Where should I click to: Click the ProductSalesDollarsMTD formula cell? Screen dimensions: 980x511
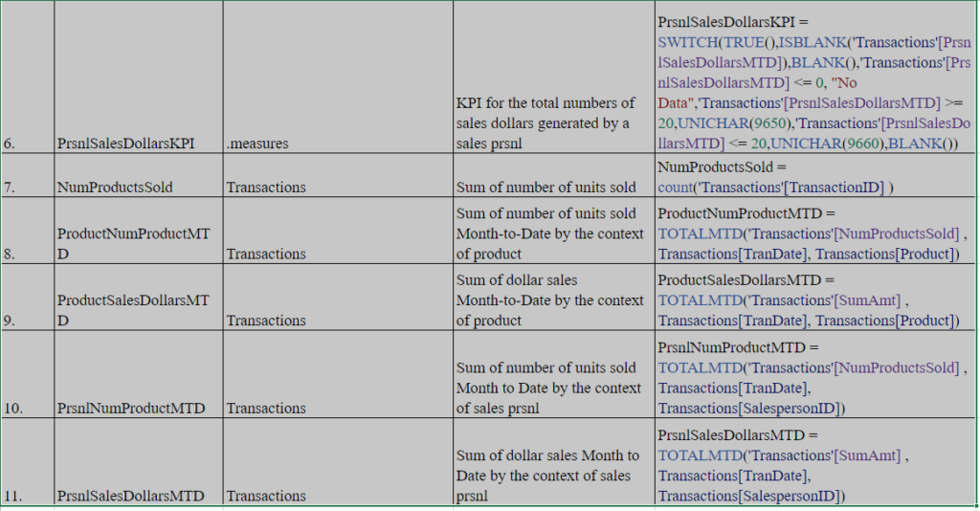click(815, 298)
